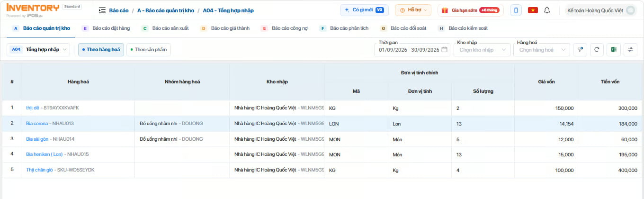Switch to Báo cáo đối soát tab
This screenshot has height=199, width=644.
[403, 28]
